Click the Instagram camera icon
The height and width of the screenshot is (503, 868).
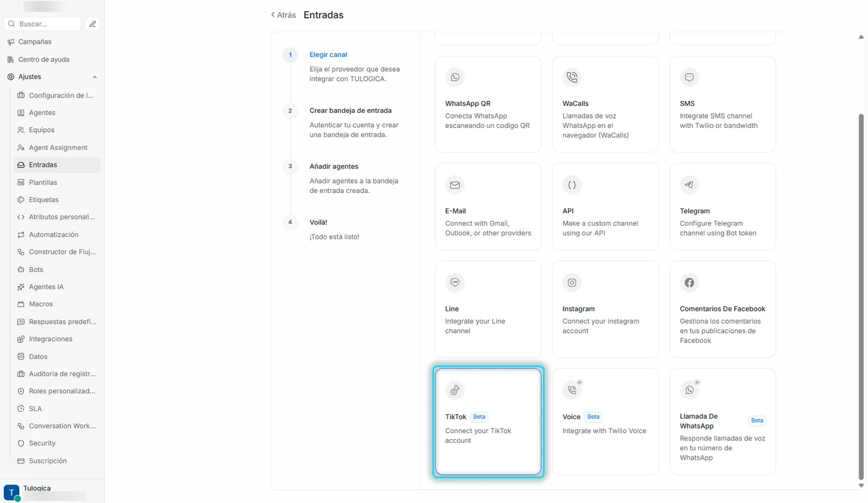[572, 283]
